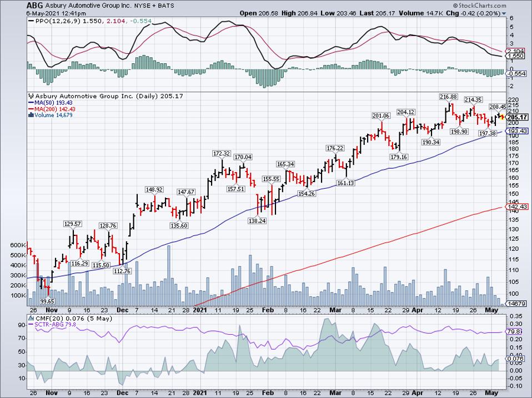
Task: Click the CMF area icon in the lower panel
Action: click(31, 319)
